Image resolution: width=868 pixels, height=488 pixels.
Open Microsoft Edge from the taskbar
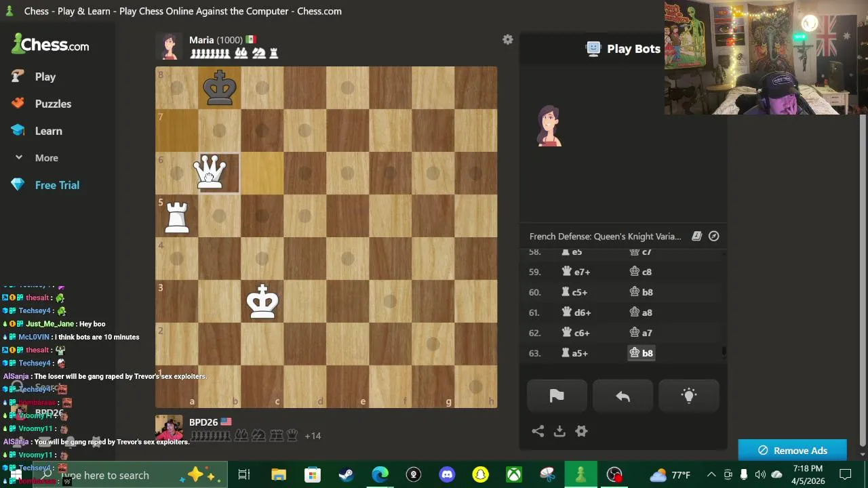coord(380,474)
